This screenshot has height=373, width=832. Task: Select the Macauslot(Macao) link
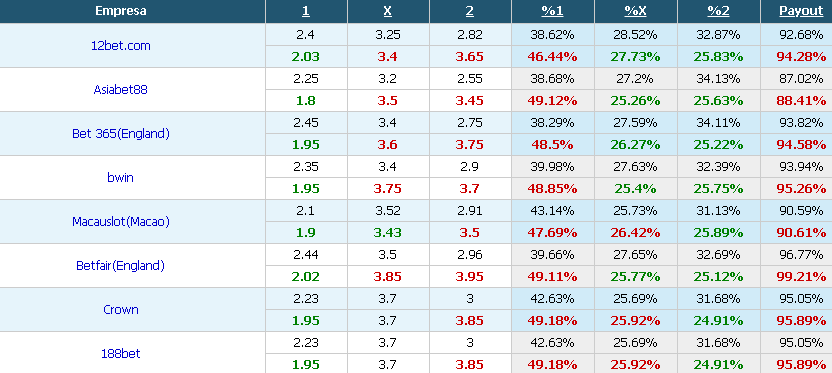point(121,222)
